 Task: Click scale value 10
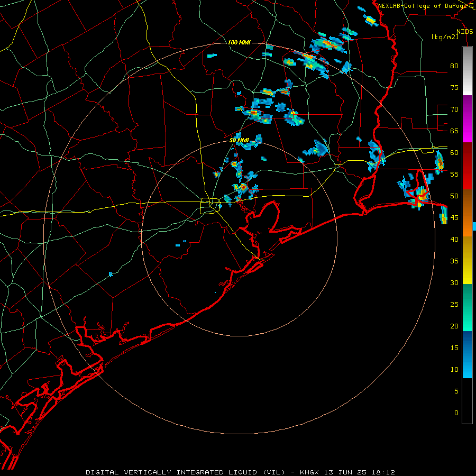(454, 370)
